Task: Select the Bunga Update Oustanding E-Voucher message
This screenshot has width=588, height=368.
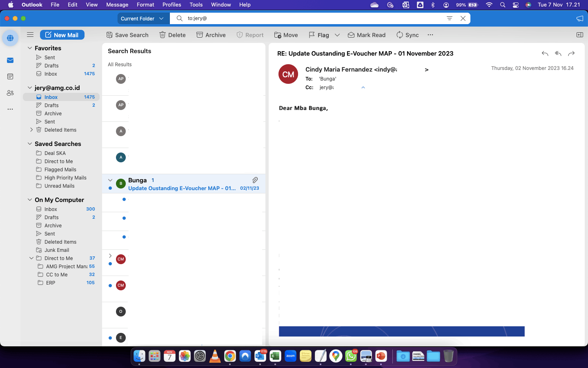Action: click(184, 184)
